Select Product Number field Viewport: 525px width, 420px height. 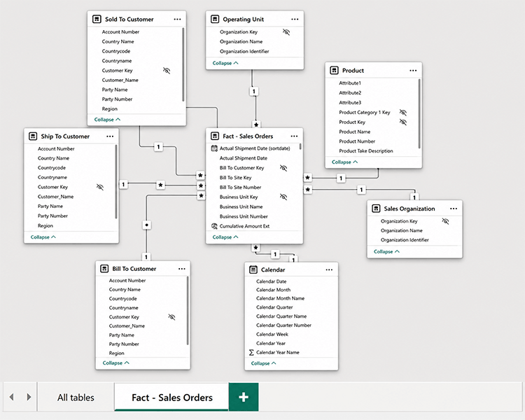[357, 141]
